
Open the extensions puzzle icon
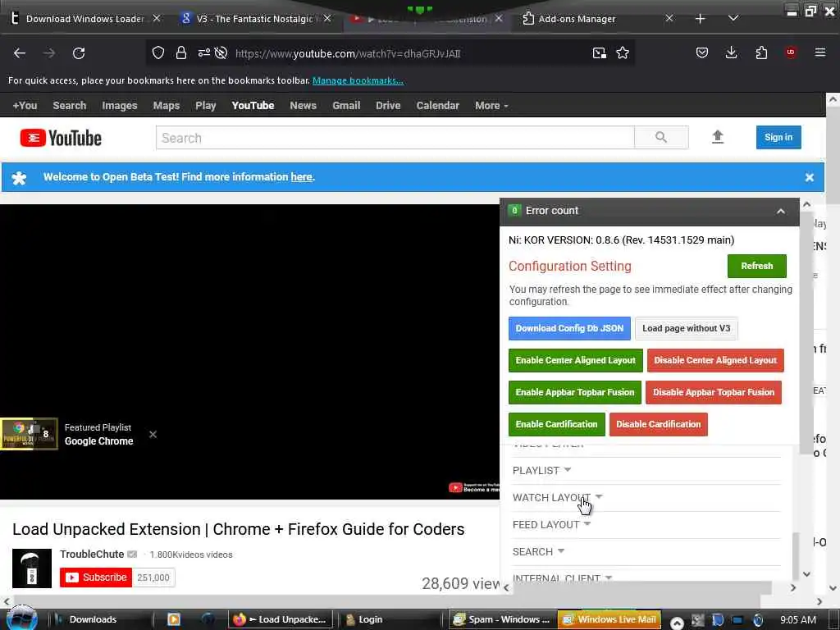pos(761,52)
